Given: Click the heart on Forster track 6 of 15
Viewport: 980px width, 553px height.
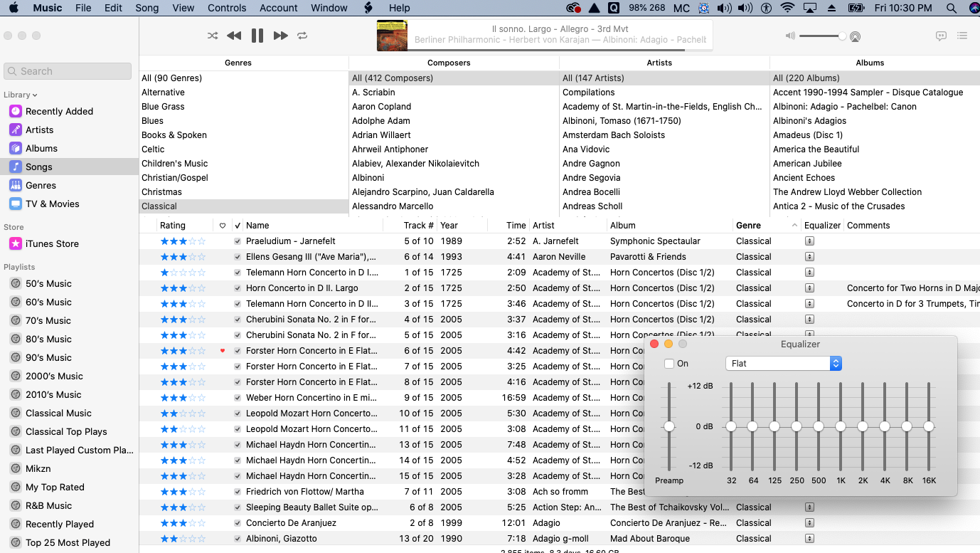Looking at the screenshot, I should (x=223, y=350).
